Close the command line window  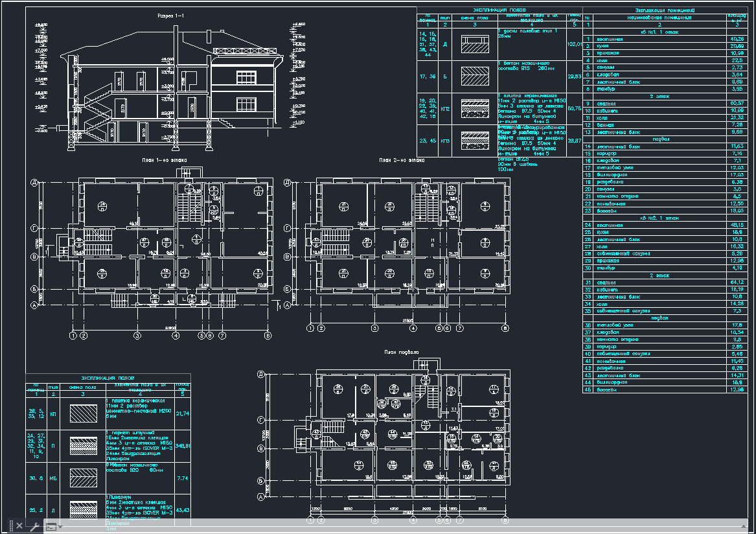pos(19,526)
